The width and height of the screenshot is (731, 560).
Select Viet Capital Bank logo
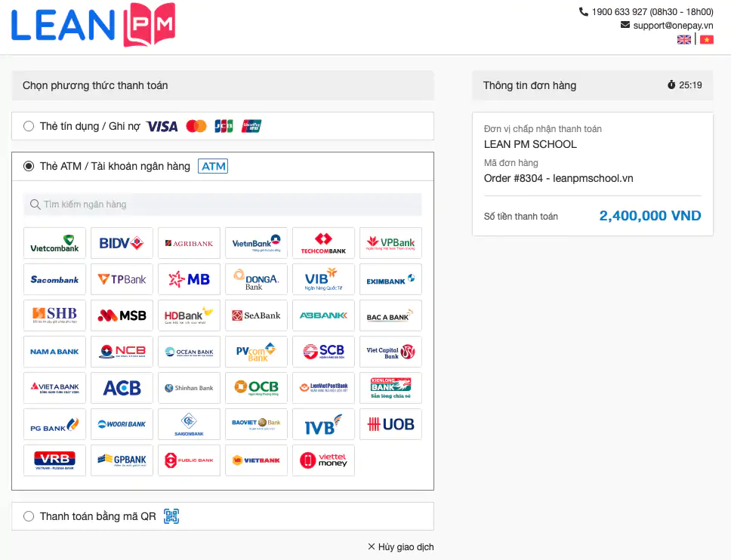coord(390,352)
